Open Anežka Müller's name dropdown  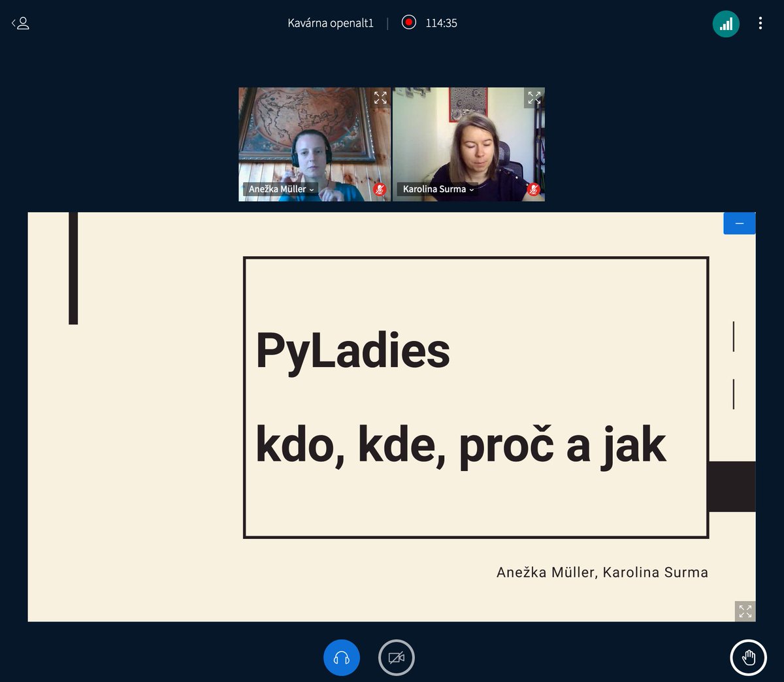pyautogui.click(x=312, y=189)
